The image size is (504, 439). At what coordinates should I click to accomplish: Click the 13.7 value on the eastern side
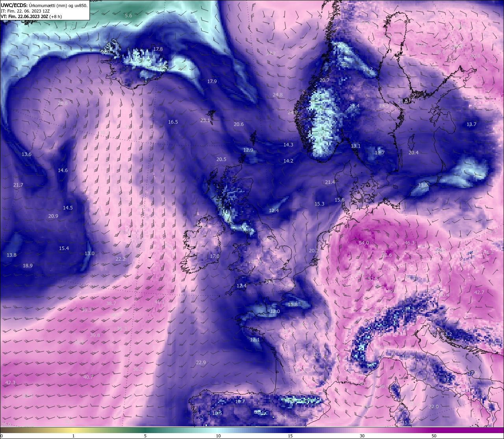(x=471, y=124)
